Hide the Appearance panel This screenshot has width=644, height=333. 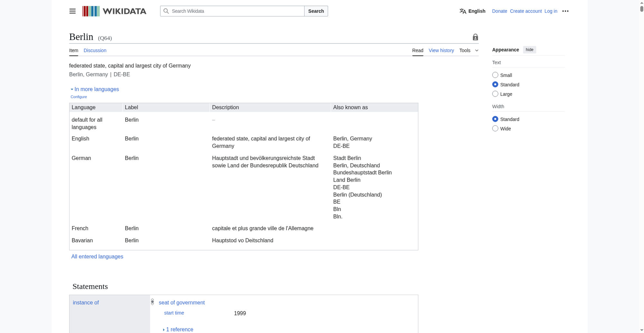(529, 50)
